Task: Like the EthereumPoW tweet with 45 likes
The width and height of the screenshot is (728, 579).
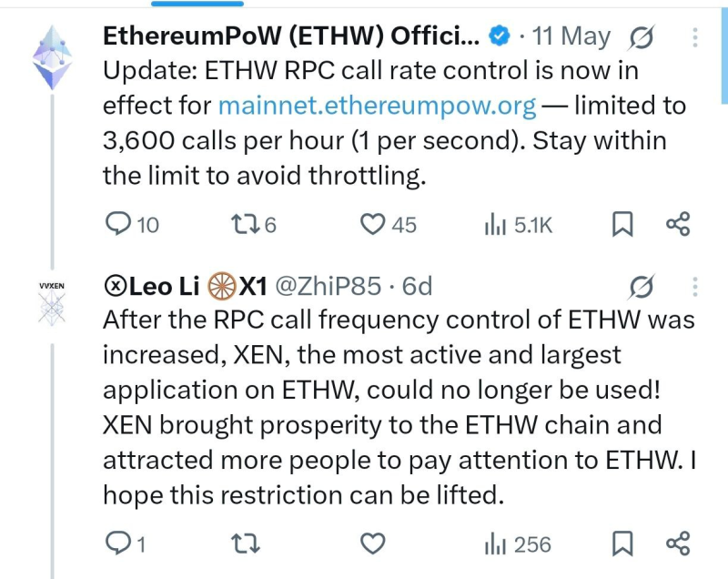Action: coord(389,224)
